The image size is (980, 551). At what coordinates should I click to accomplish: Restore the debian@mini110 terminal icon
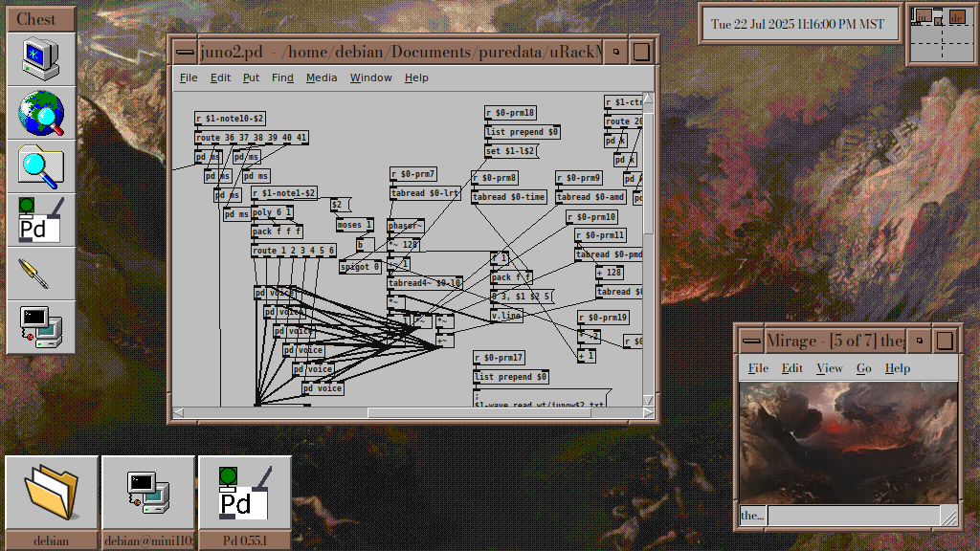[x=148, y=502]
